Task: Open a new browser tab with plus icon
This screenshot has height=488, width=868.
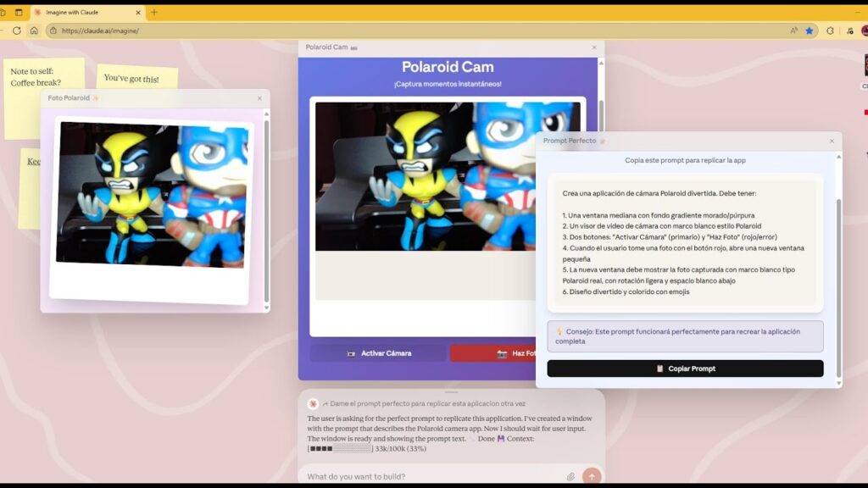Action: [153, 13]
